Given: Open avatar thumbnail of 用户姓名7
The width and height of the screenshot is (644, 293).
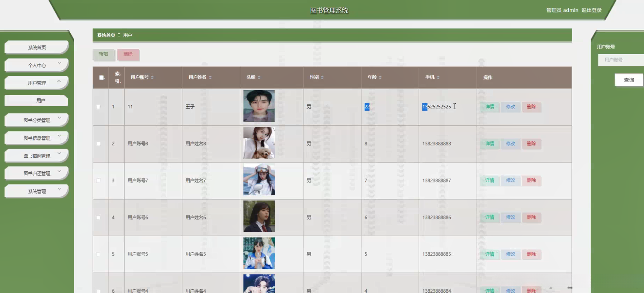Looking at the screenshot, I should 259,180.
